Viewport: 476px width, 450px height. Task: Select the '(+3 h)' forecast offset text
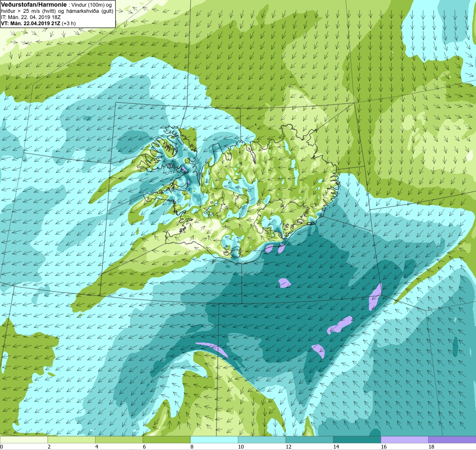pos(69,23)
